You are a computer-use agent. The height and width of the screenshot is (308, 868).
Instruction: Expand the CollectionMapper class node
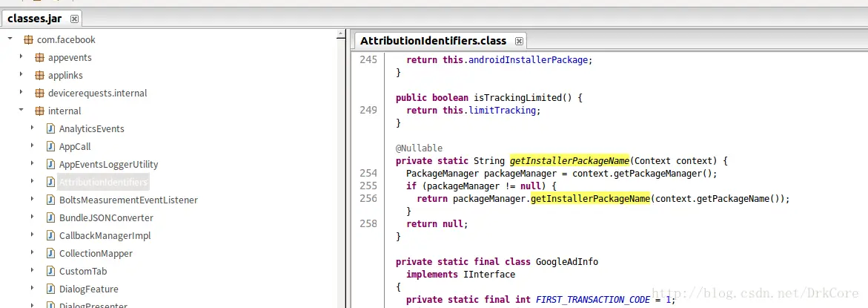pyautogui.click(x=33, y=253)
